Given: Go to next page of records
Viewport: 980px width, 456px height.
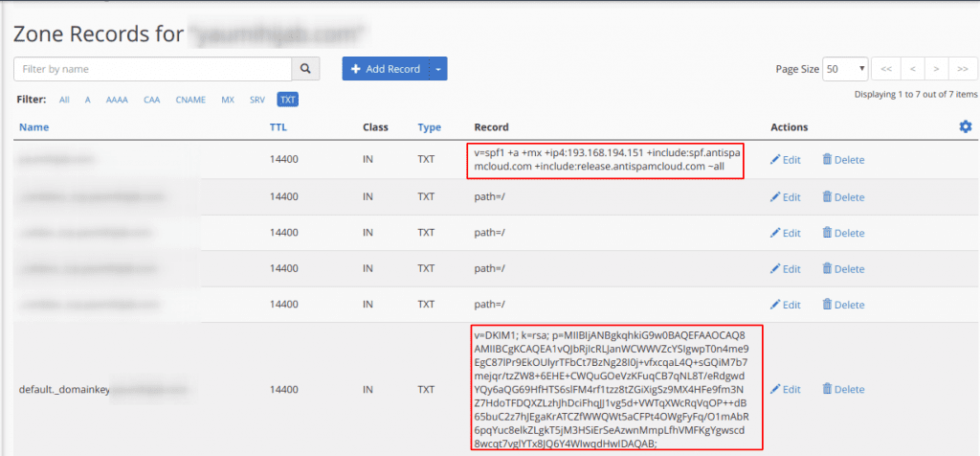Looking at the screenshot, I should point(938,69).
